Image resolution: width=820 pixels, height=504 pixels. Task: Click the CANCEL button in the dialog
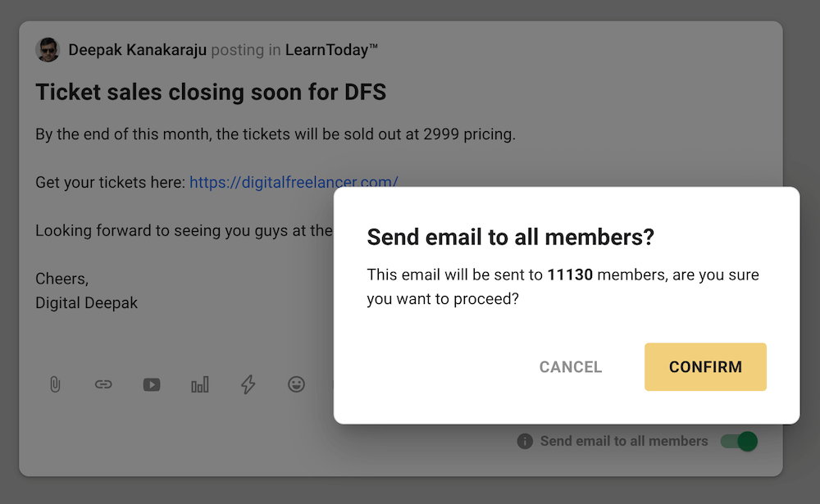point(571,367)
